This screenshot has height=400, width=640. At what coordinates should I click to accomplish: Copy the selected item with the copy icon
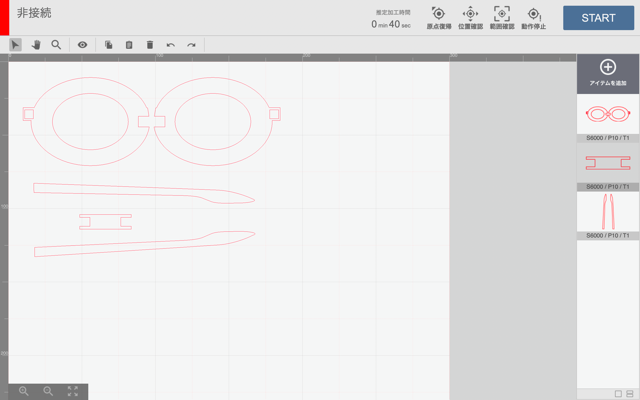(x=109, y=44)
